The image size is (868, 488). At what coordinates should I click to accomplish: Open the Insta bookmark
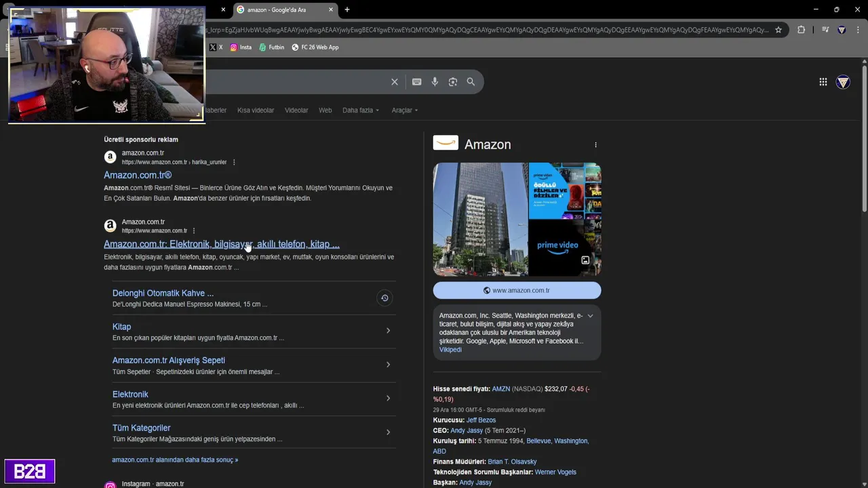[241, 47]
